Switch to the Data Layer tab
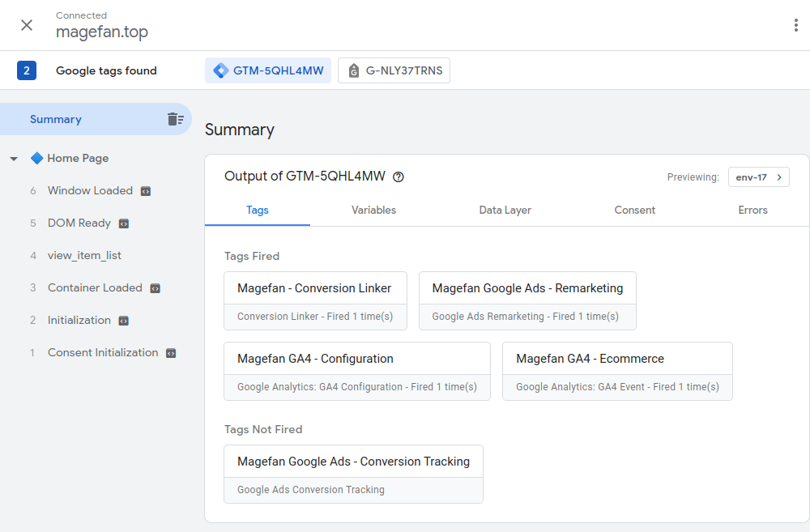Viewport: 810px width, 532px height. [505, 211]
